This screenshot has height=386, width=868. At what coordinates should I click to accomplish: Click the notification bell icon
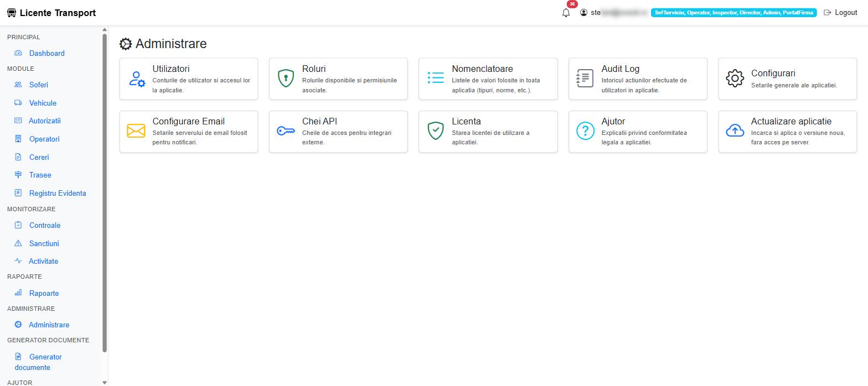click(566, 13)
